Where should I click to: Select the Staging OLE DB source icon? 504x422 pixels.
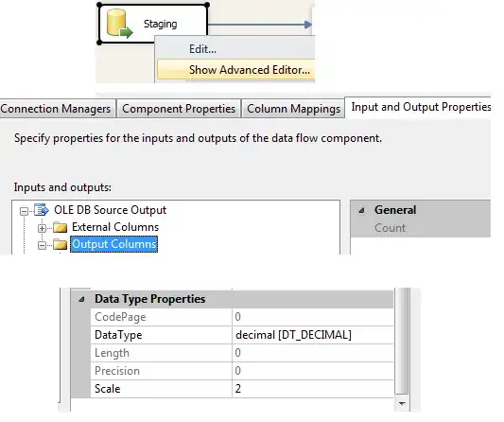[x=119, y=24]
